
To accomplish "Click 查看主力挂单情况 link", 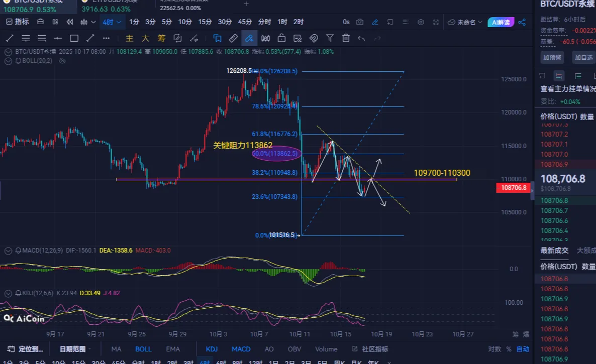I will 568,89.
